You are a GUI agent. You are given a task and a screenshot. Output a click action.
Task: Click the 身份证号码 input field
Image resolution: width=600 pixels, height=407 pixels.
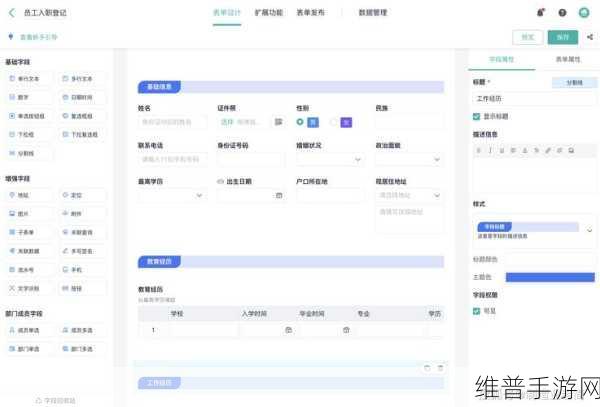[251, 159]
